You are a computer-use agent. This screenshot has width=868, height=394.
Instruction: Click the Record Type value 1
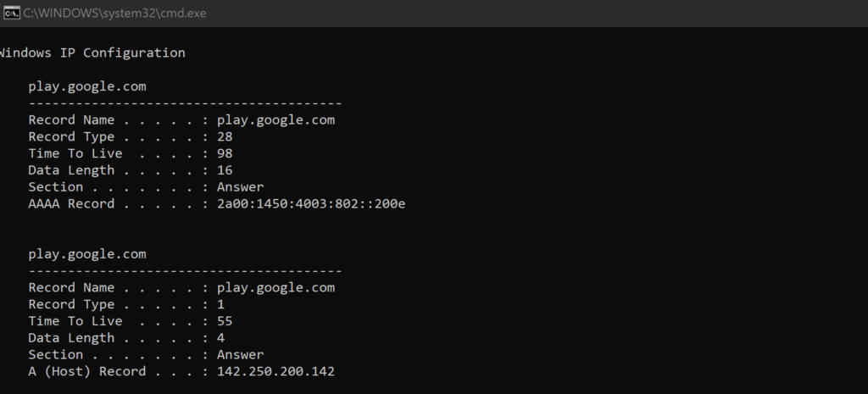[x=221, y=304]
